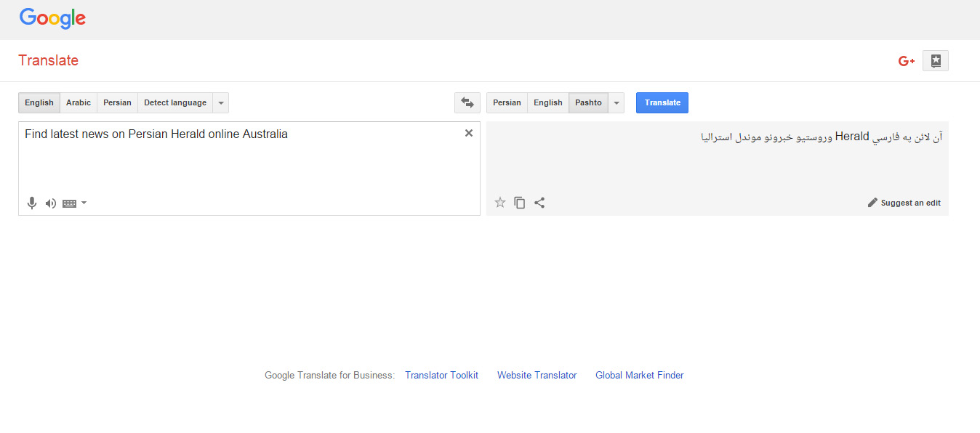Share the translation result
This screenshot has width=980, height=433.
[x=539, y=203]
